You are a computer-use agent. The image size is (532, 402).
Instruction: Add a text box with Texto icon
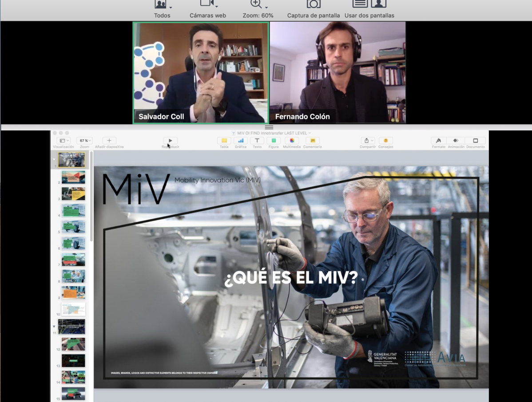(x=257, y=140)
